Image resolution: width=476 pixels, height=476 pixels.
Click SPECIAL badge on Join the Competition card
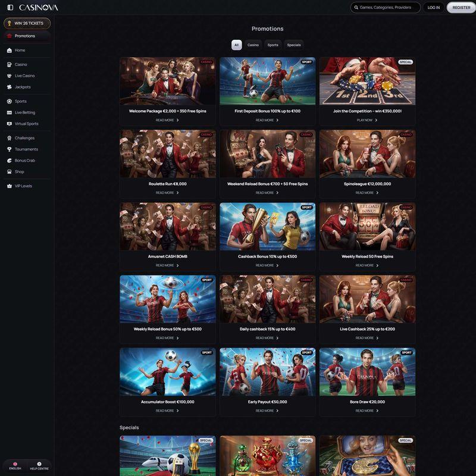coord(406,62)
